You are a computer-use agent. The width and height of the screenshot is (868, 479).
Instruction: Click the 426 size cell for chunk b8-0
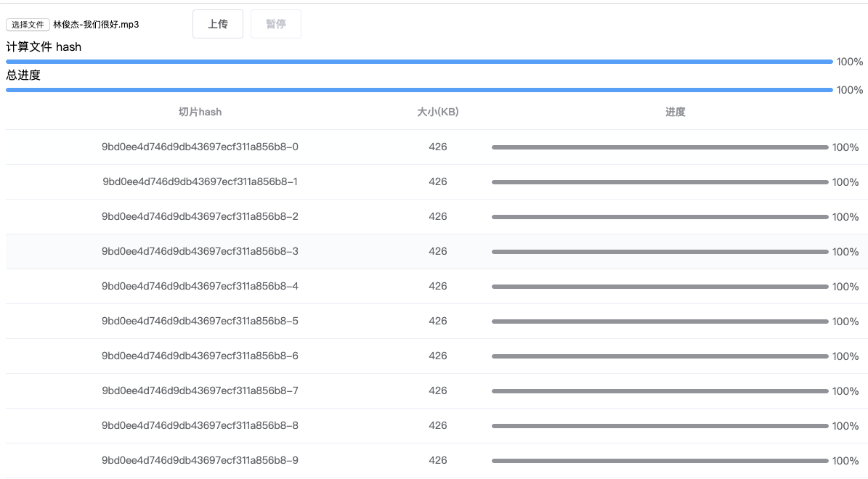(437, 147)
